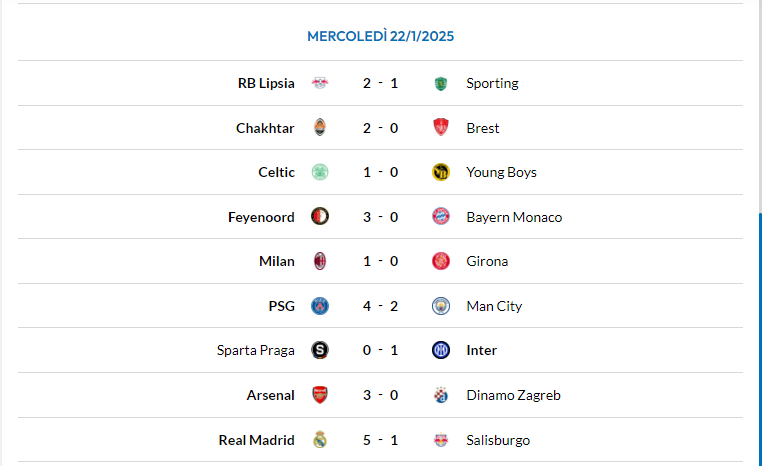This screenshot has width=763, height=466.
Task: Click the Dinamo Zagreb club crest
Action: 441,395
